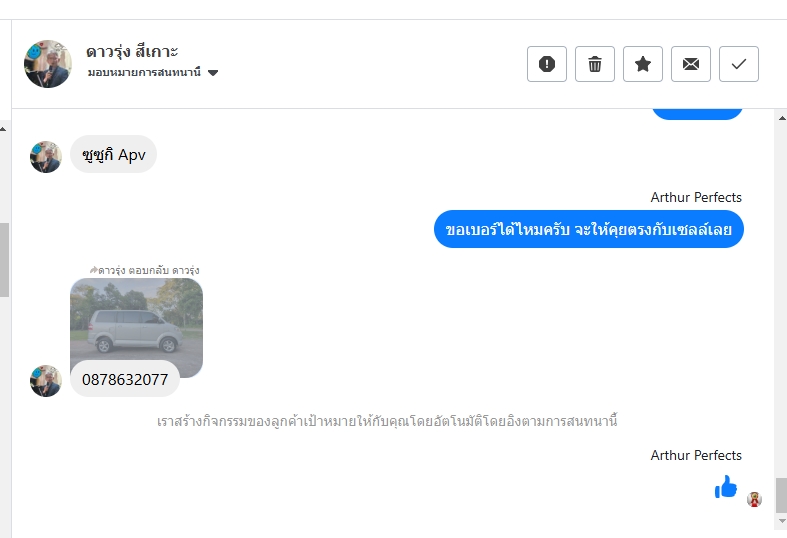Delete conversation using trash icon
Image resolution: width=787 pixels, height=538 pixels.
(595, 64)
